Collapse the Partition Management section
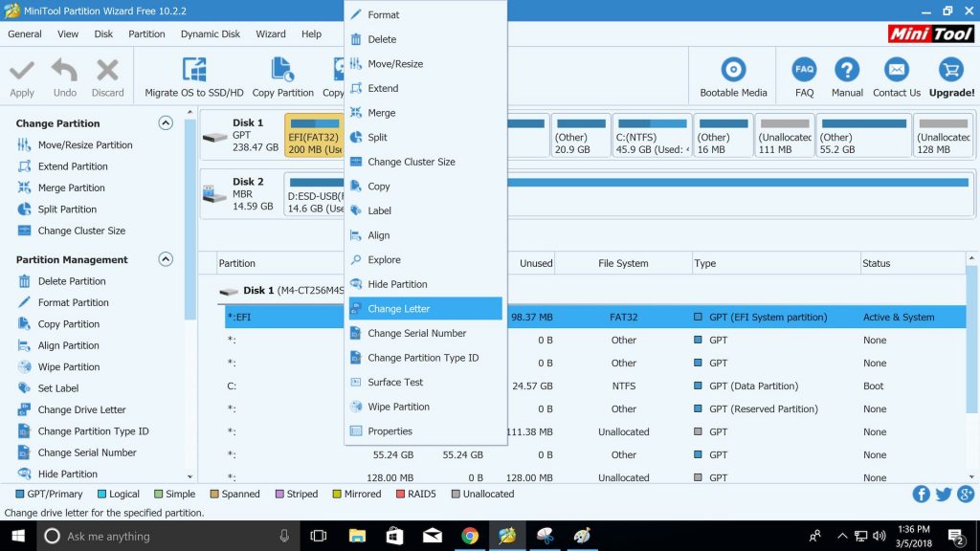Image resolution: width=980 pixels, height=551 pixels. coord(166,259)
